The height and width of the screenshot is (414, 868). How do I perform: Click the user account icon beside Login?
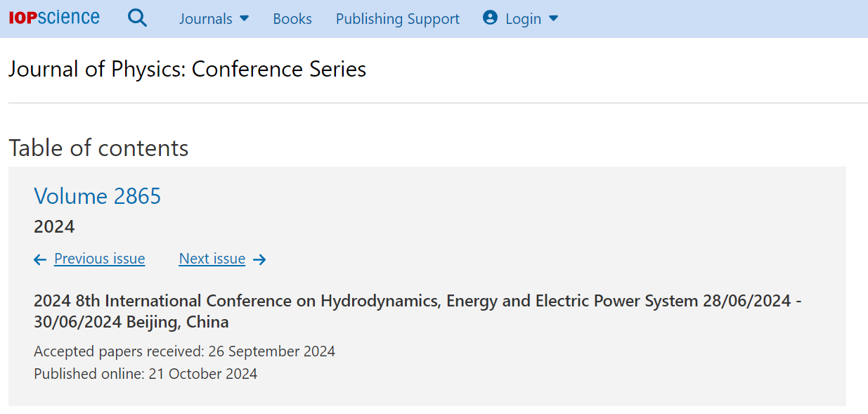(x=490, y=18)
